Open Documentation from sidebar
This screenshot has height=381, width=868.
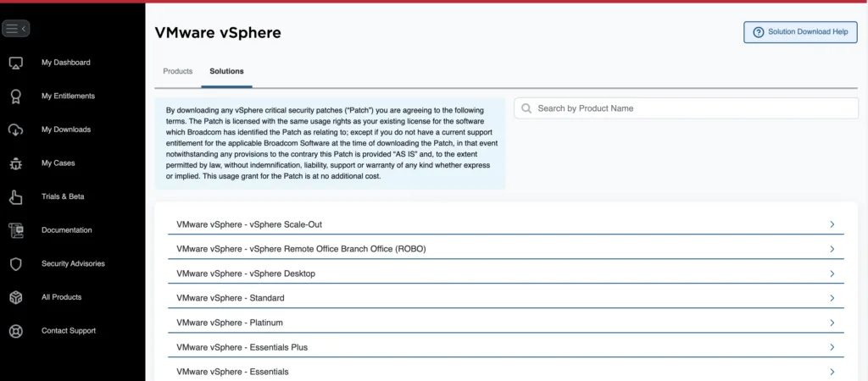(66, 230)
